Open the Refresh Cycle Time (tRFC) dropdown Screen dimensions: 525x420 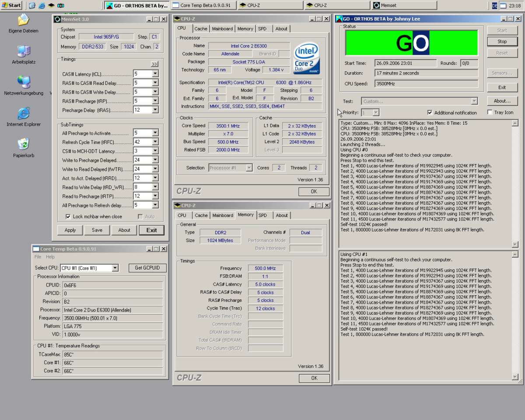coord(155,142)
